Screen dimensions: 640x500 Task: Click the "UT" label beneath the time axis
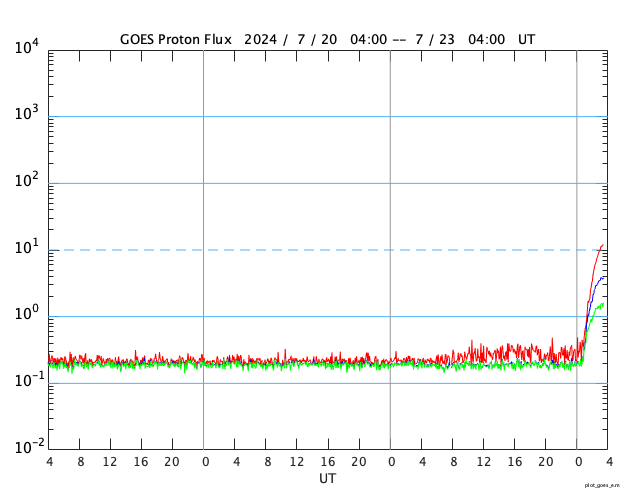[327, 478]
